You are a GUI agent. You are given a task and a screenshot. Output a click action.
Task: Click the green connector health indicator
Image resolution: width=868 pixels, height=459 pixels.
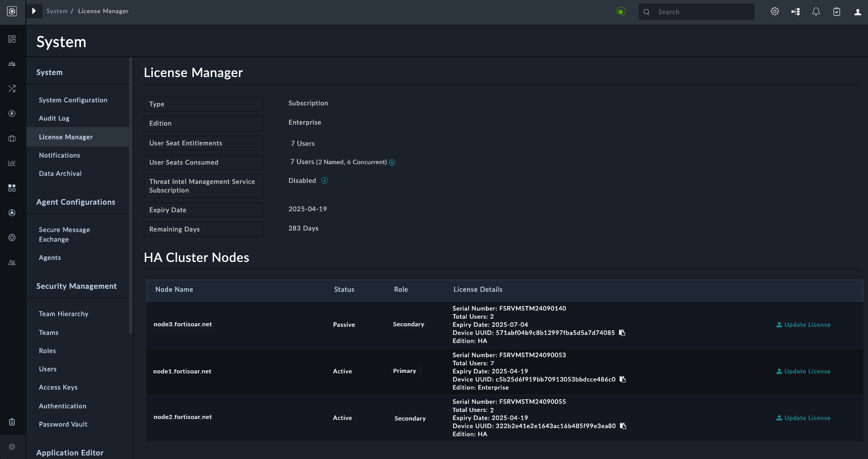pos(622,11)
